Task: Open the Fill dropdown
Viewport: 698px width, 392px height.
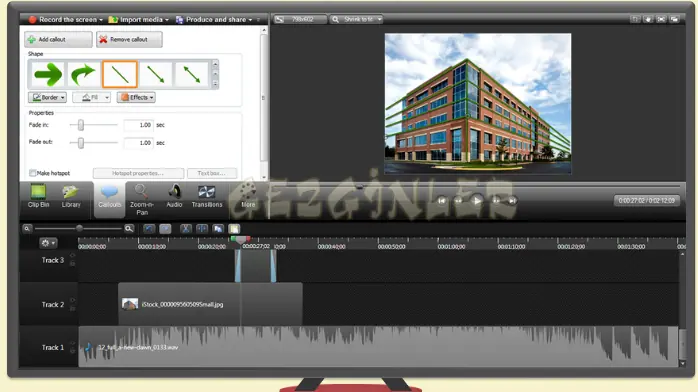Action: click(91, 97)
